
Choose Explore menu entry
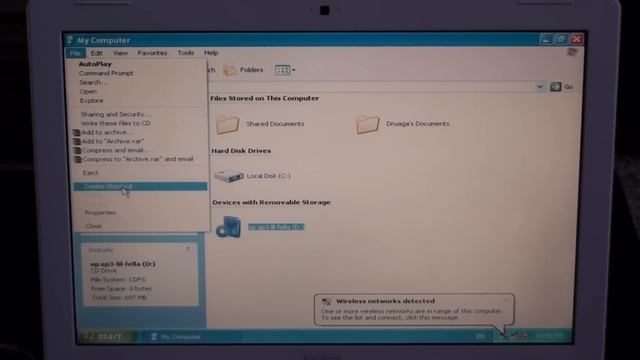click(91, 100)
